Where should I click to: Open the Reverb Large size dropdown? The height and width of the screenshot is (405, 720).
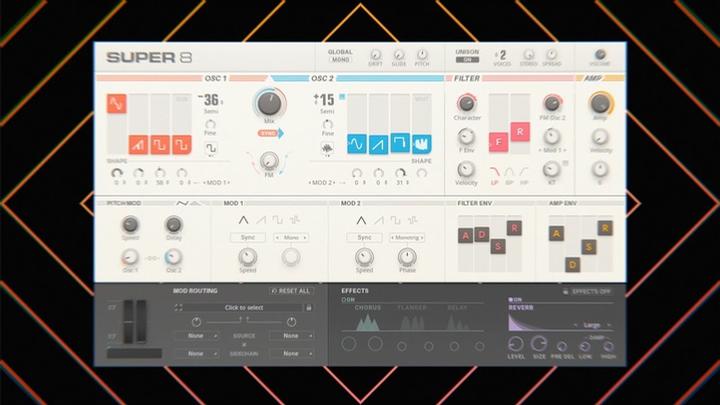tap(592, 325)
